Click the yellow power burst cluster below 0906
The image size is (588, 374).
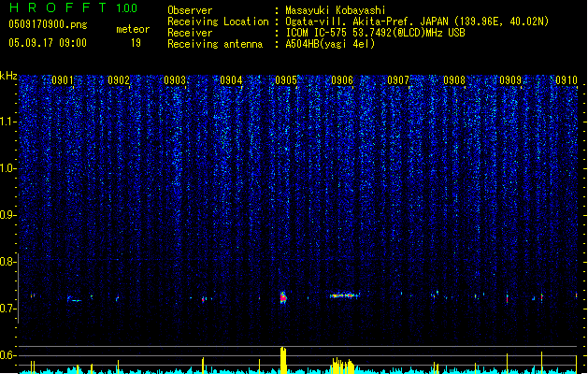coord(343,366)
